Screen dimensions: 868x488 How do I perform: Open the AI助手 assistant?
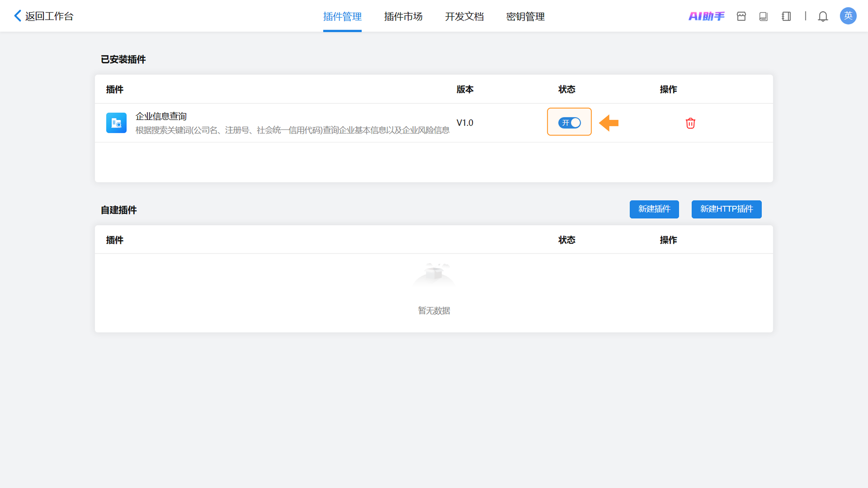[x=706, y=16]
